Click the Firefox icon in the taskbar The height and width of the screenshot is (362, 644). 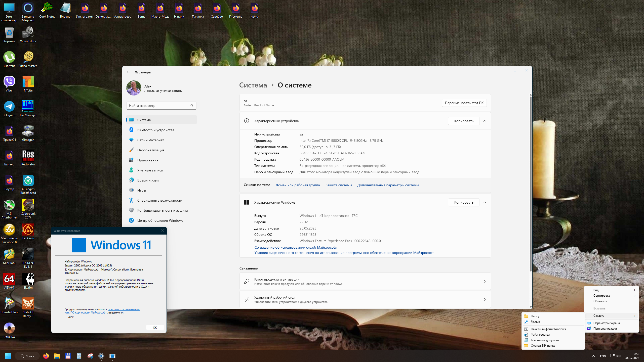pos(46,356)
